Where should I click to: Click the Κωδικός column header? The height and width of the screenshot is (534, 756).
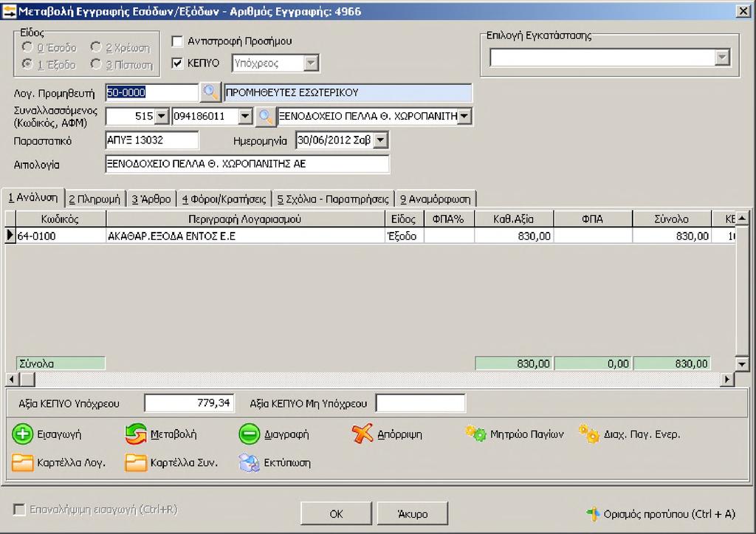pos(61,219)
